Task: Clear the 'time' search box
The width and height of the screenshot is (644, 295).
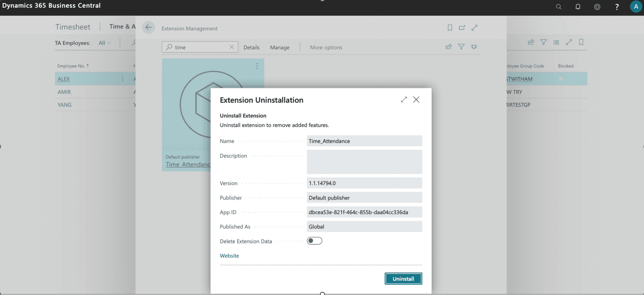Action: [231, 47]
